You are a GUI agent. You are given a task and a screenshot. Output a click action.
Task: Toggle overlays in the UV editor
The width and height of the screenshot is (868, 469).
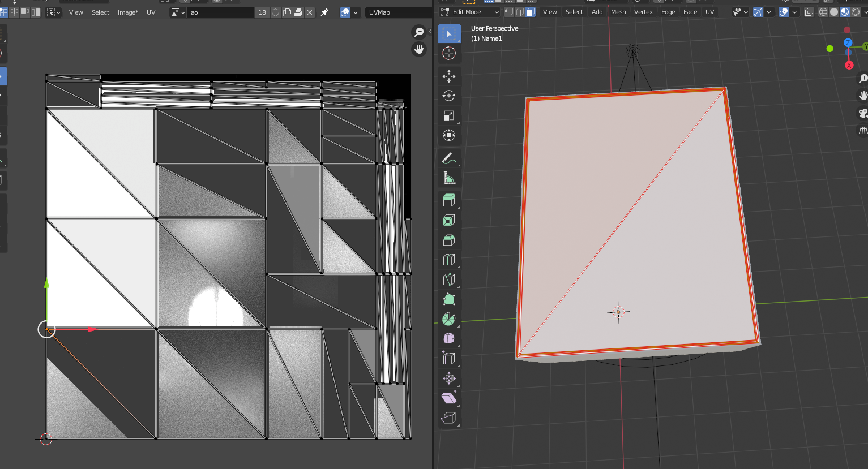[345, 12]
